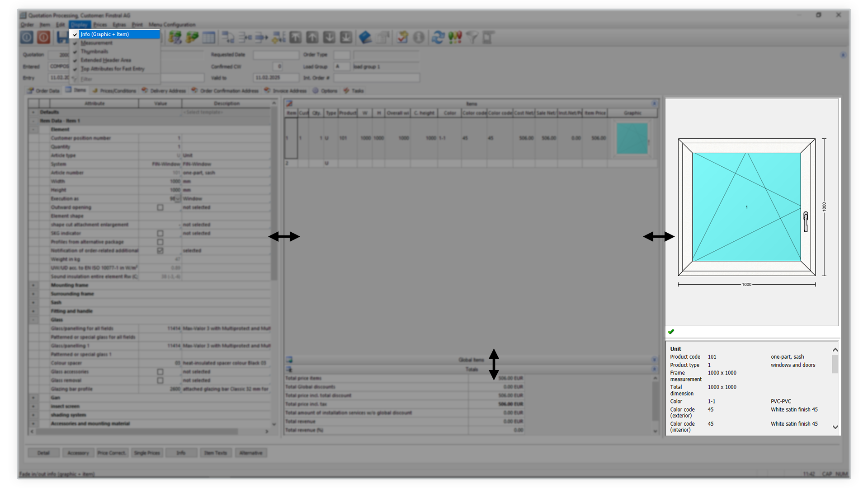Toggle Glass removal checkbox
868x488 pixels.
(160, 380)
